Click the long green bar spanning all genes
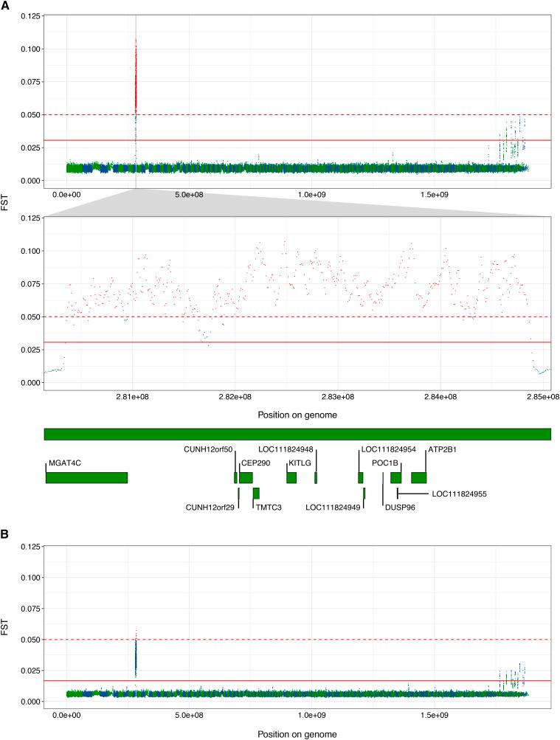 click(x=297, y=435)
